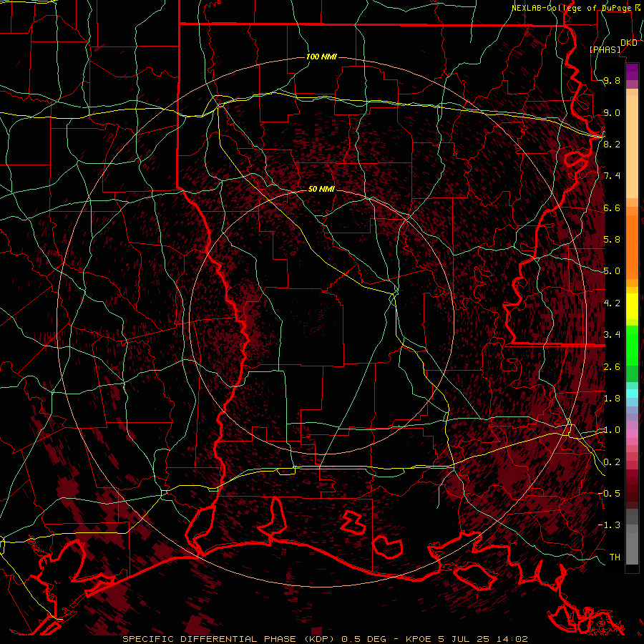Click the orange segment of color bar
644x644 pixels.
tap(632, 248)
